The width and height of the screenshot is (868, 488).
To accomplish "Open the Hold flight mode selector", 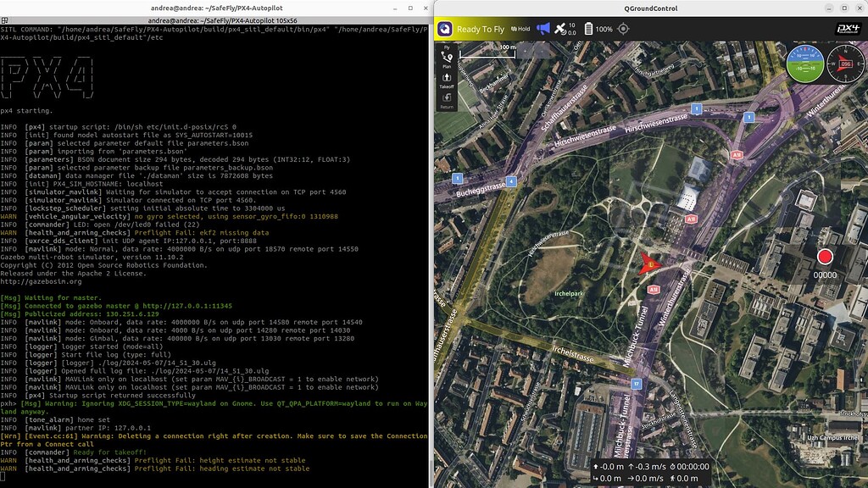I will pyautogui.click(x=520, y=28).
